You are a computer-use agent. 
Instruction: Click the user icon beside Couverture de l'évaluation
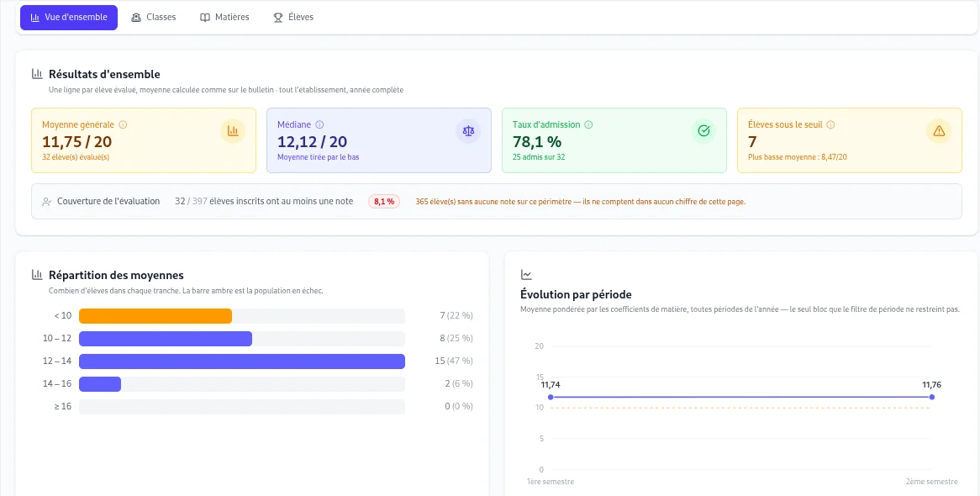point(46,202)
